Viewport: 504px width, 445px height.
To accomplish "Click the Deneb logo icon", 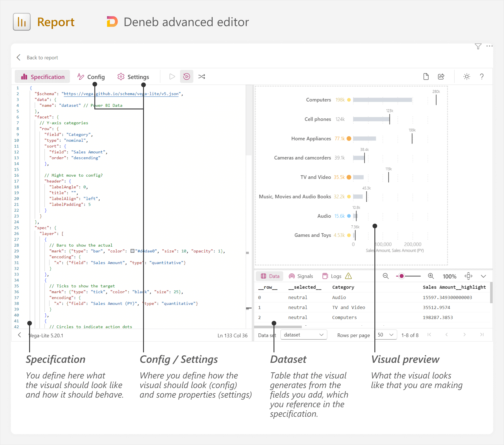I will [x=112, y=22].
